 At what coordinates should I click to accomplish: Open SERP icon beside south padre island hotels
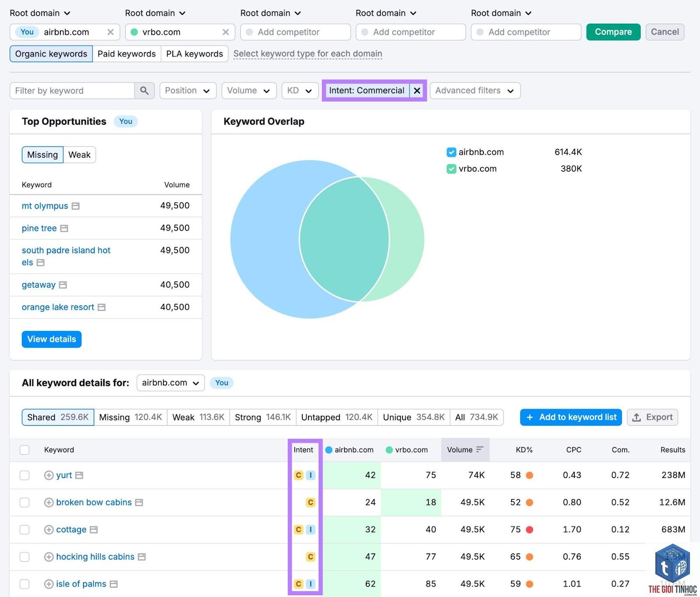click(41, 262)
